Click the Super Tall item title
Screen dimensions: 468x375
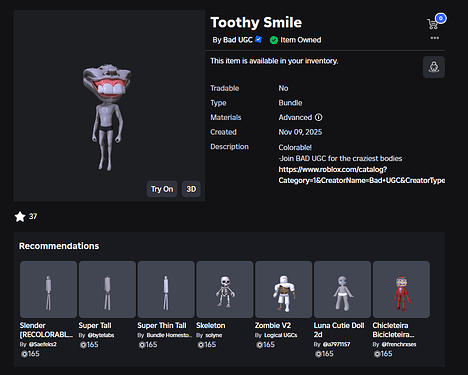tap(95, 325)
